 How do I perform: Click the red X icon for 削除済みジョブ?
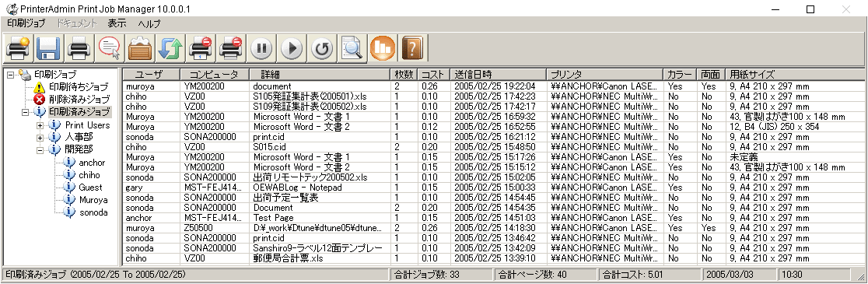click(39, 100)
